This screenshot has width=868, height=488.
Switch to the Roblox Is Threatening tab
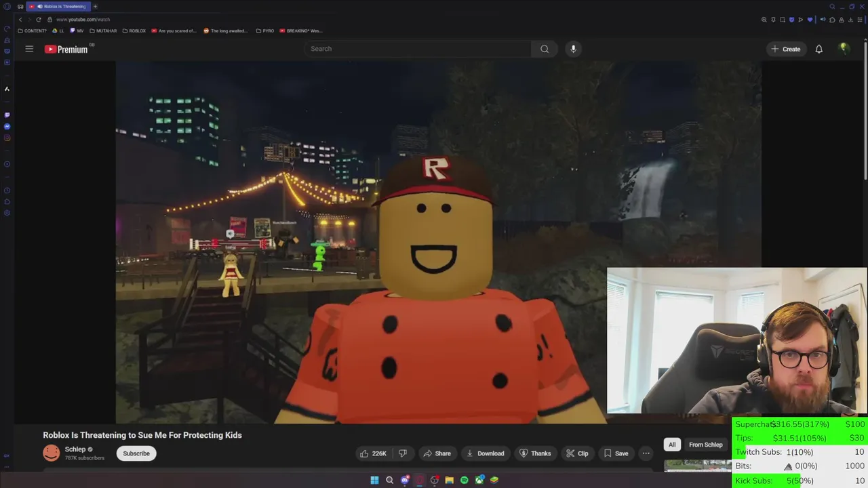[58, 6]
